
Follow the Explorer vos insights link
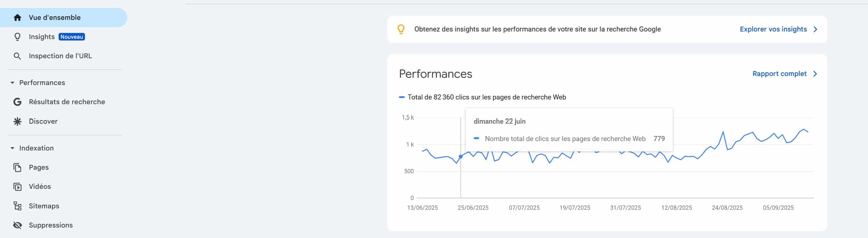pos(773,29)
